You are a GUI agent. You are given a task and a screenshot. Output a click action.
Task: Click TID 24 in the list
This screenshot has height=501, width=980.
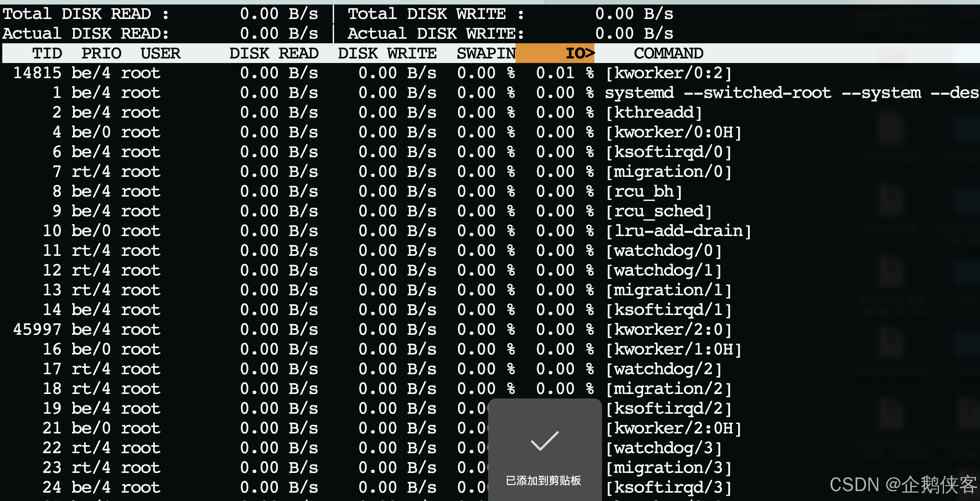(x=52, y=487)
